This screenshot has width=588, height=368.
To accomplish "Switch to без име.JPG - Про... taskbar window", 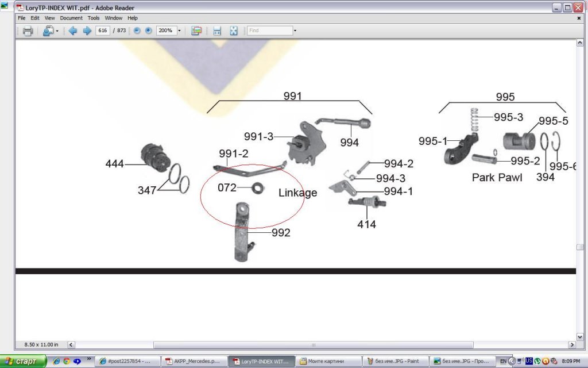I will (x=463, y=361).
